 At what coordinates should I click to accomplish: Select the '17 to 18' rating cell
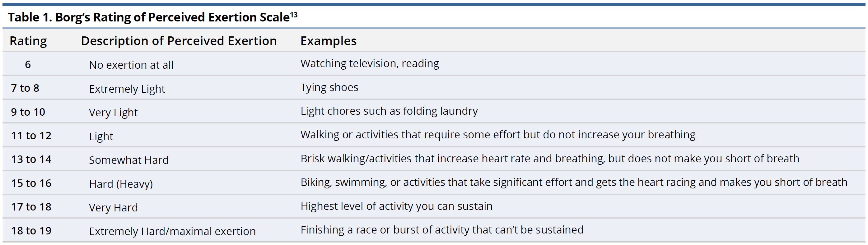tap(31, 207)
